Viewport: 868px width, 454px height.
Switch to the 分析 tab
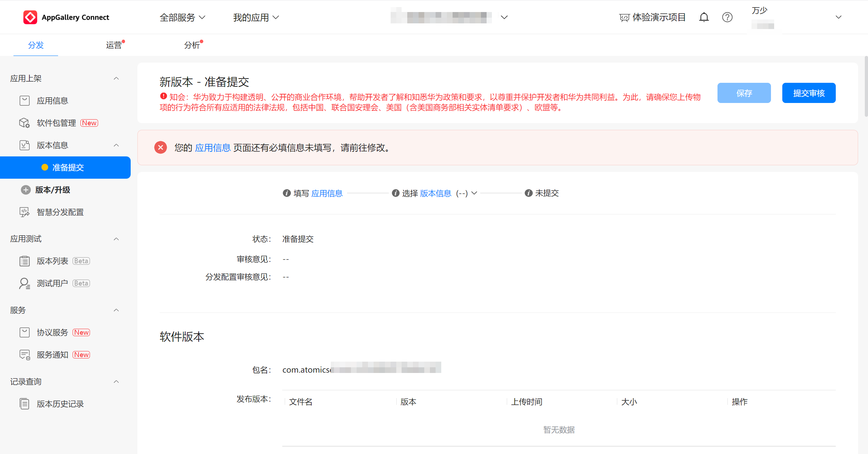[x=192, y=45]
